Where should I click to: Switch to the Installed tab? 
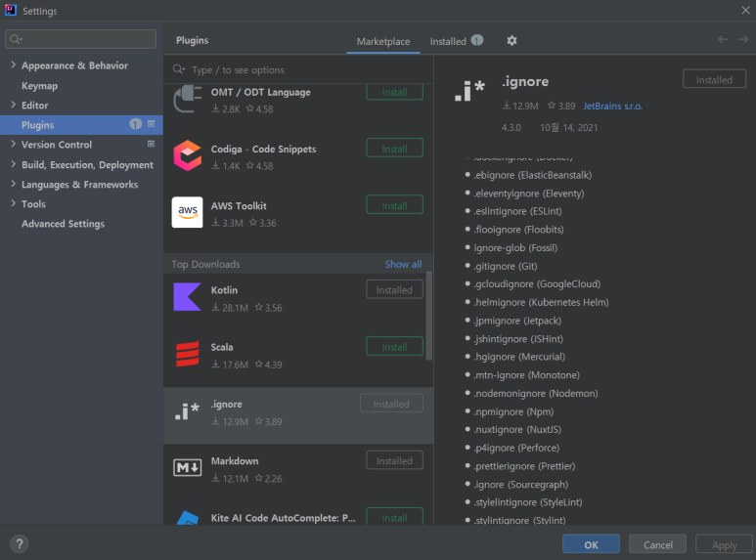(448, 41)
